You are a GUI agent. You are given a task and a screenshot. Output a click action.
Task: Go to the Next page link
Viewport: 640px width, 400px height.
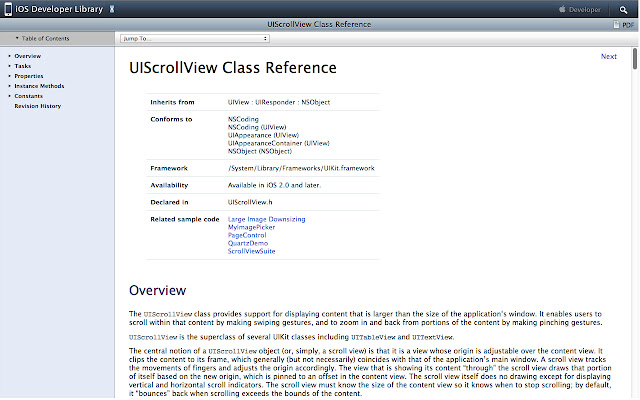[609, 56]
